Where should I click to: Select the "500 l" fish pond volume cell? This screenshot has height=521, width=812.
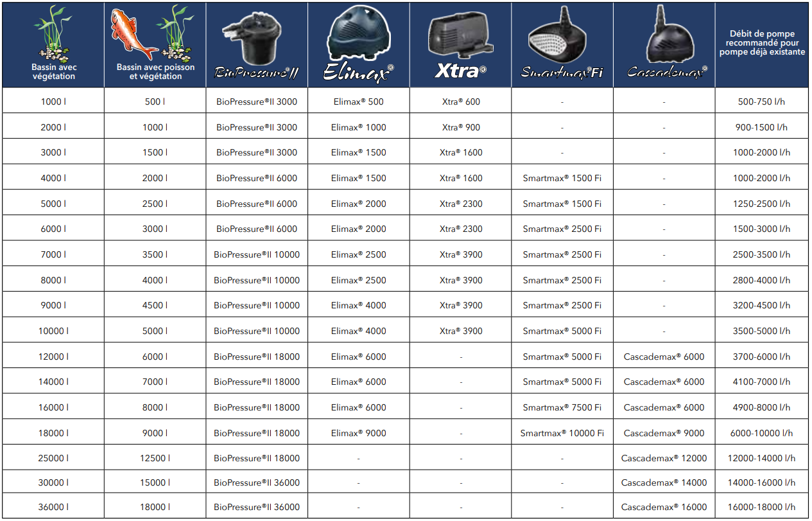155,102
